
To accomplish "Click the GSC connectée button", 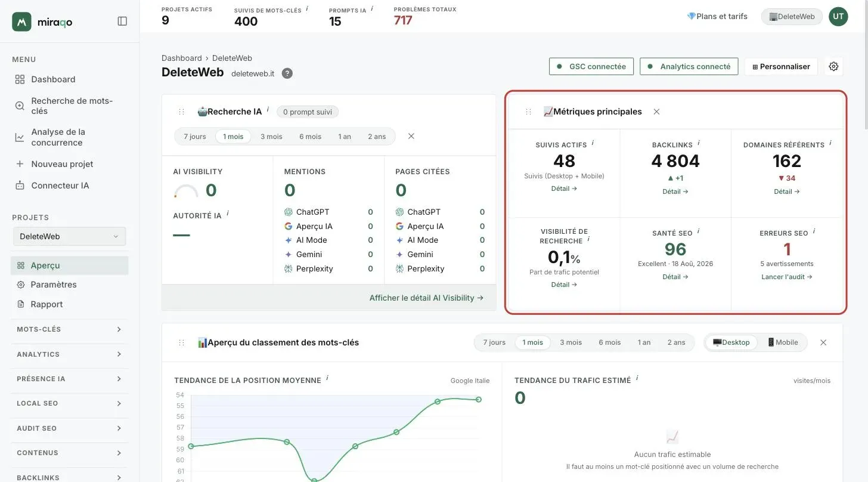I will tap(591, 66).
